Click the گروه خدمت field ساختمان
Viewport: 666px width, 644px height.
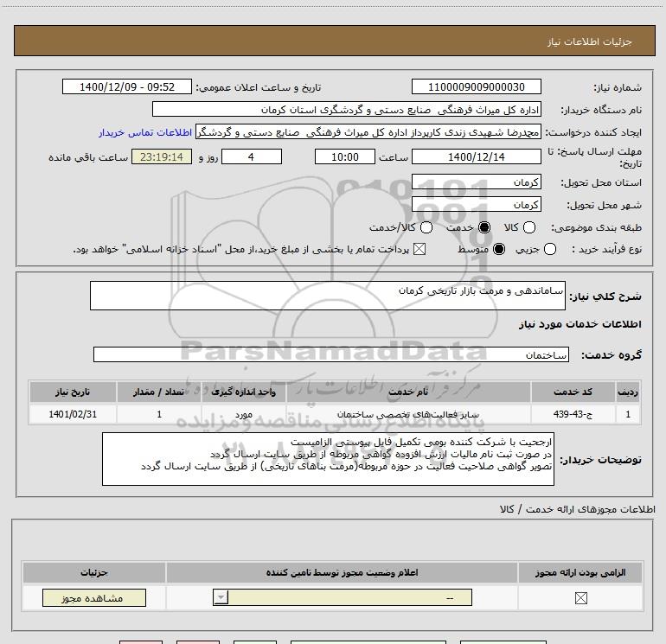click(331, 354)
